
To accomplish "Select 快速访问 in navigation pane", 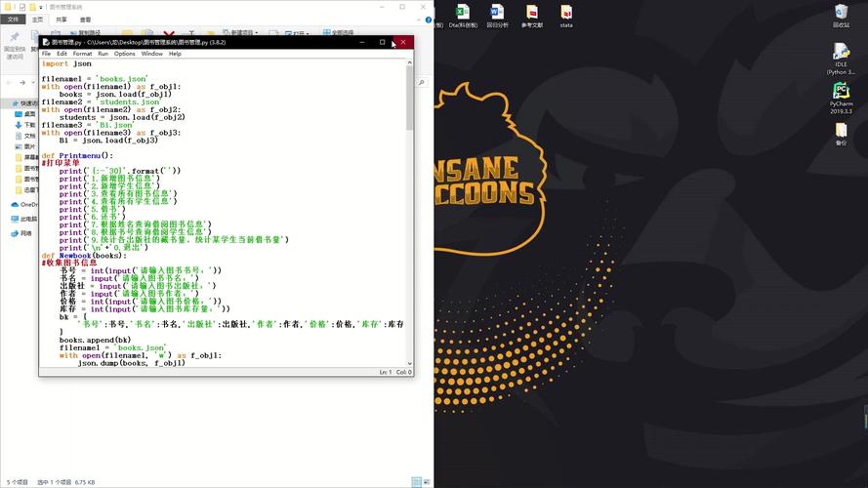I will (24, 103).
